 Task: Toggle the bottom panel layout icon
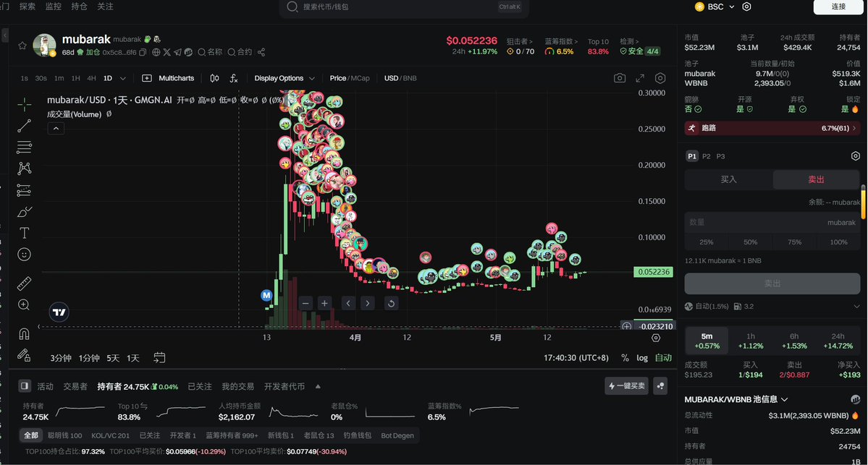[x=25, y=386]
